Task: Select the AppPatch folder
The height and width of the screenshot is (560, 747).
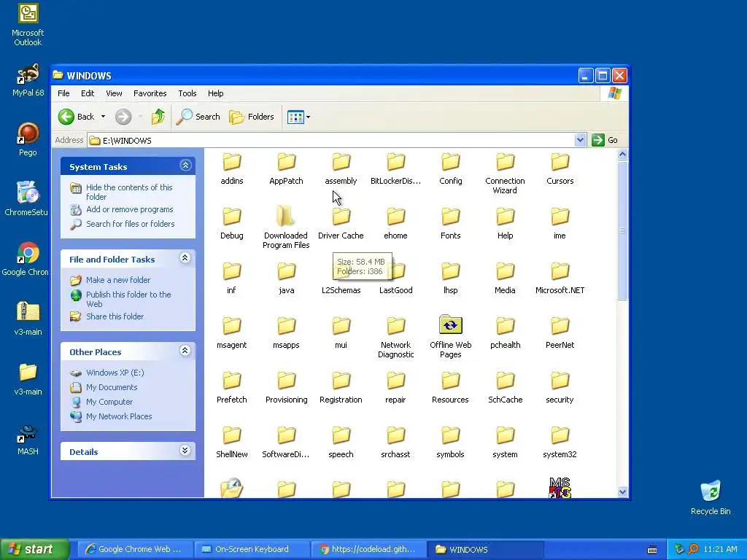Action: [286, 169]
